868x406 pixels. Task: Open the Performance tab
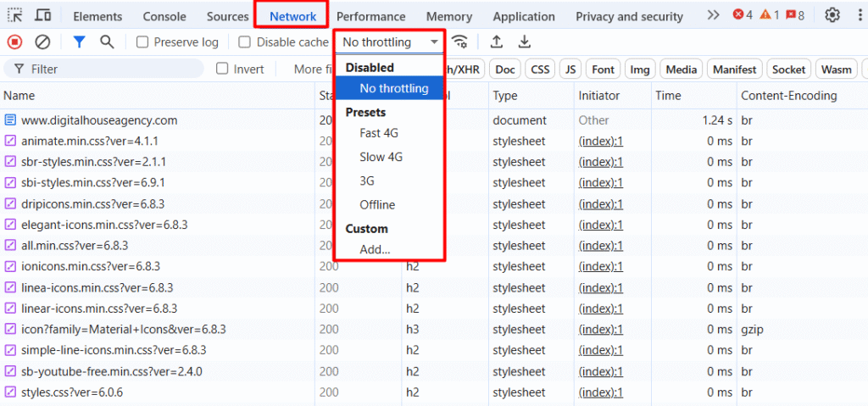[x=370, y=16]
